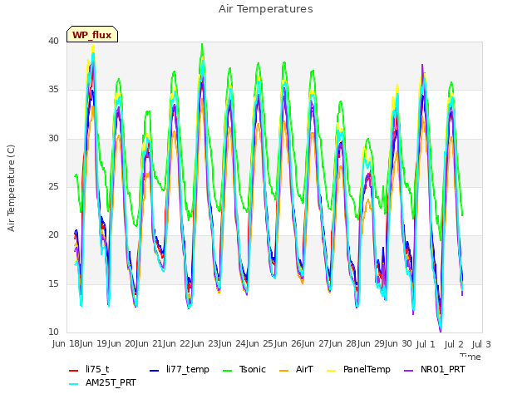532x399 pixels.
Task: Click the 25 y-axis tick label
Action: pyautogui.click(x=53, y=186)
